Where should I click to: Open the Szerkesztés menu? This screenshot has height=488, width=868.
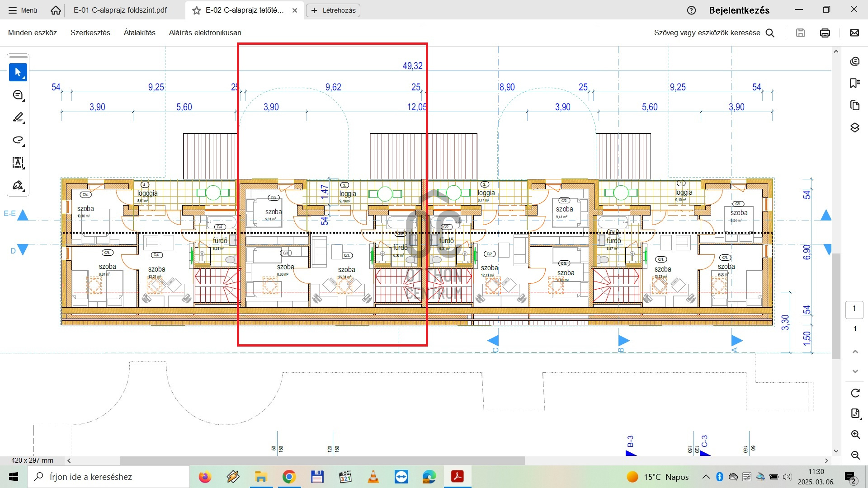click(90, 33)
